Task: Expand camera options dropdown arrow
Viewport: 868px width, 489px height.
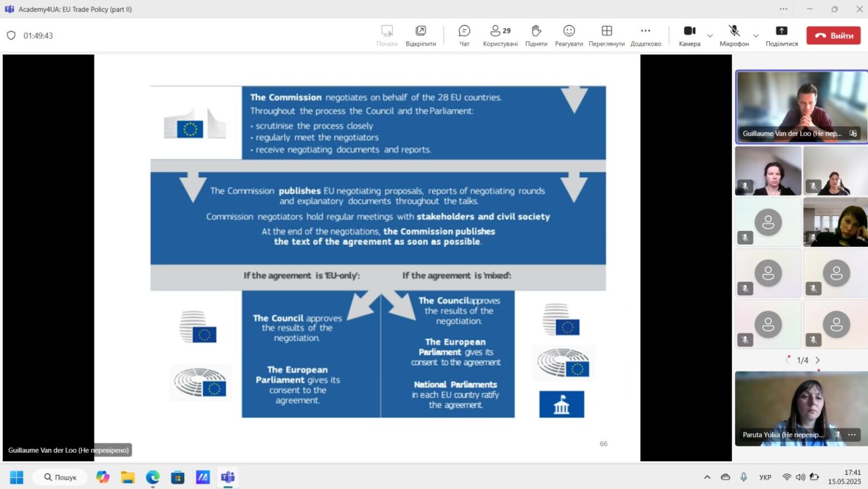Action: pyautogui.click(x=710, y=36)
